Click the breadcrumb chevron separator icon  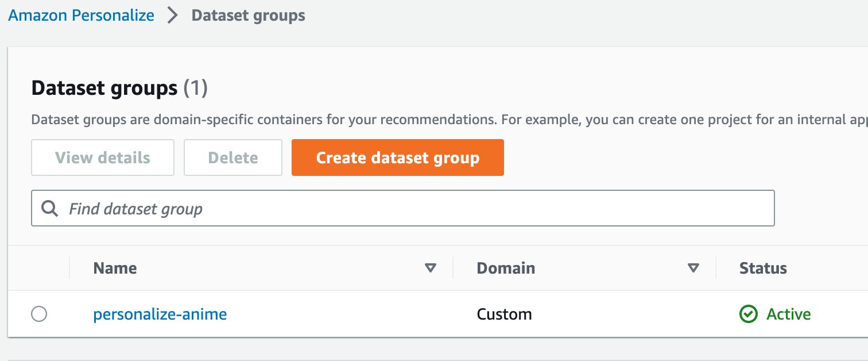(x=173, y=16)
